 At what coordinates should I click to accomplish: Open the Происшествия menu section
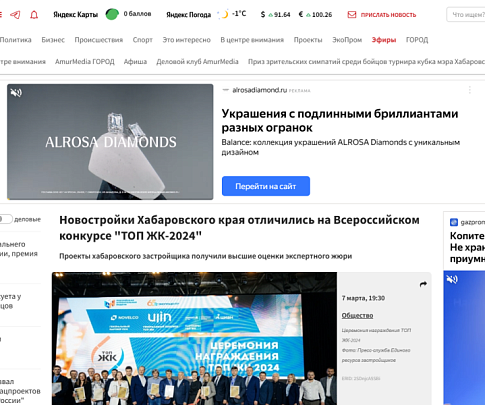click(99, 40)
